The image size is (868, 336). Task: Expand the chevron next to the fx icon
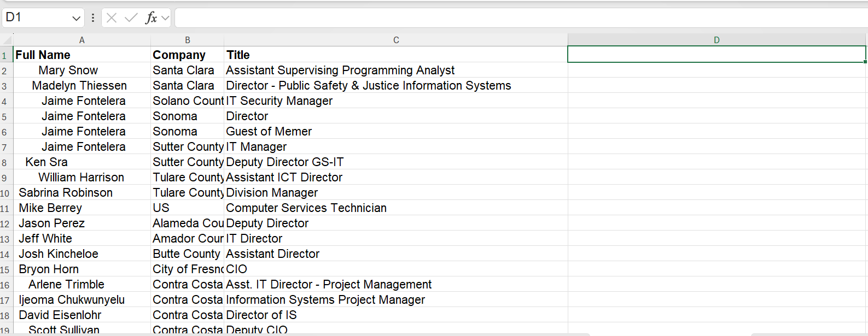tap(165, 18)
